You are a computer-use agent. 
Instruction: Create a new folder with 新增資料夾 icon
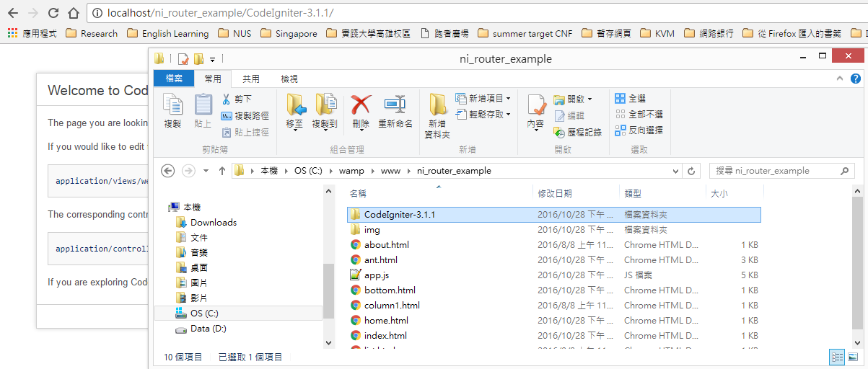pyautogui.click(x=437, y=114)
